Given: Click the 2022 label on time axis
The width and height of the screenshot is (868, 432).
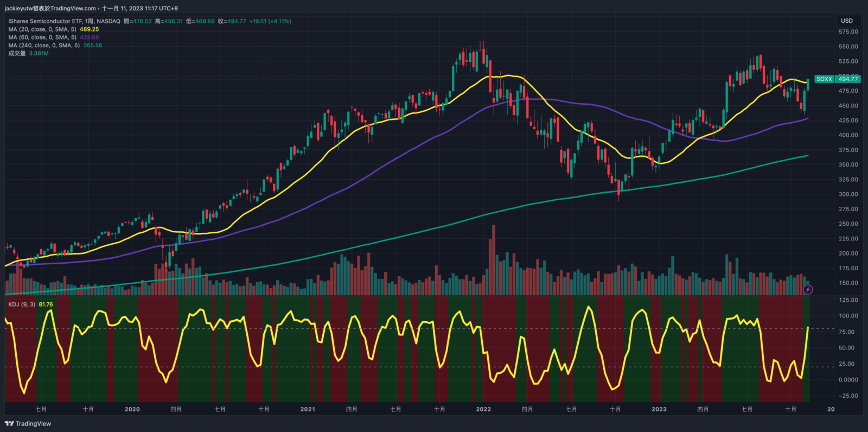Looking at the screenshot, I should 483,409.
